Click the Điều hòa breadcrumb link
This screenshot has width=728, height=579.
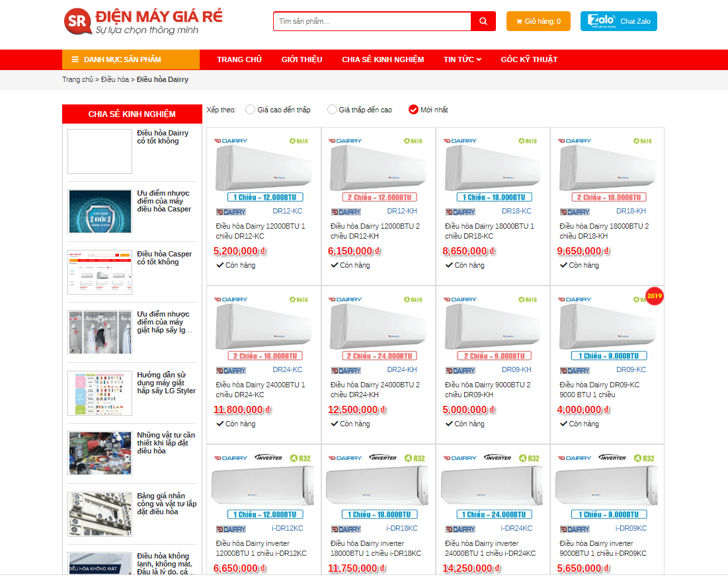tap(115, 79)
